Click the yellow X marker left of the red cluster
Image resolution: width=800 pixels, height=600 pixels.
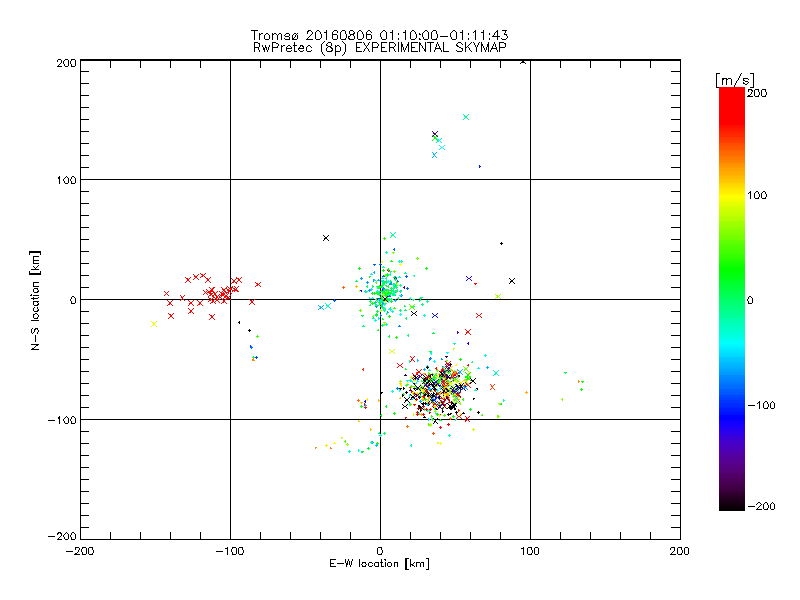(154, 324)
